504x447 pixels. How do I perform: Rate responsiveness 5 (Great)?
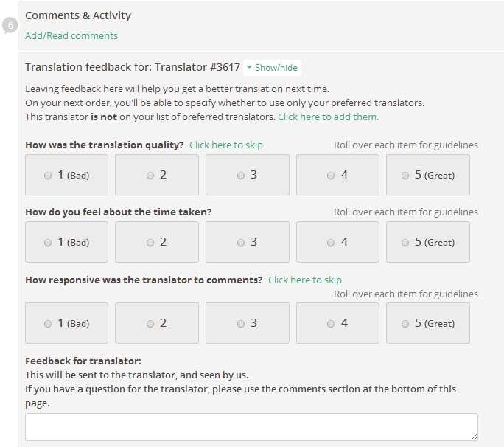(x=428, y=323)
